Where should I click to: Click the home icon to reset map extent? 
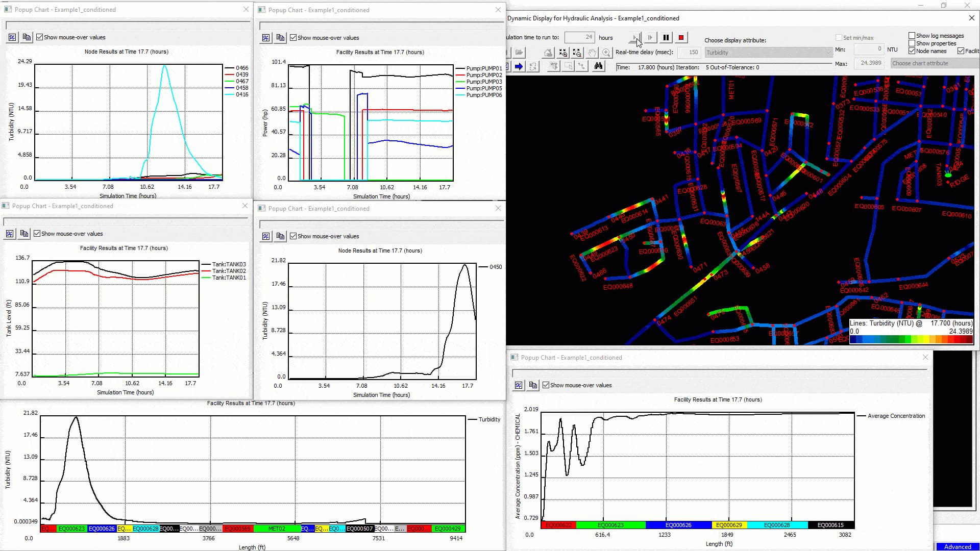(x=548, y=52)
